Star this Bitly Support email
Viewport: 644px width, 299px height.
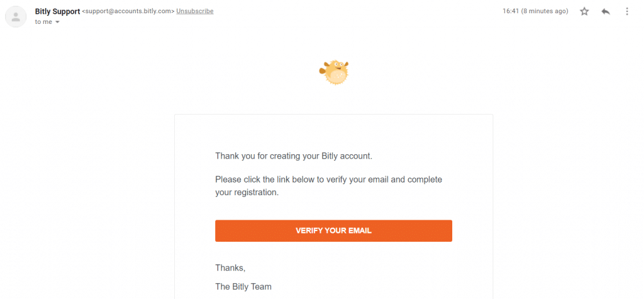pos(584,11)
